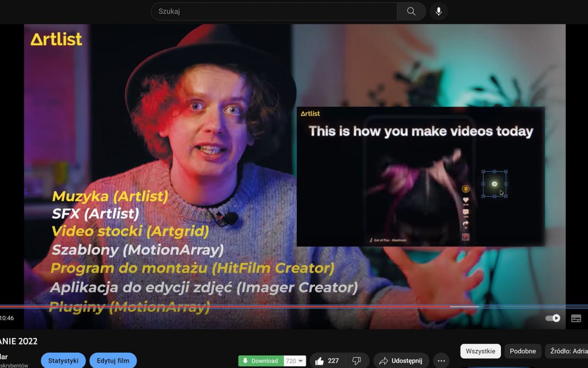Screen dimensions: 588x368
Task: Start voice search with the microphone icon
Action: (438, 11)
